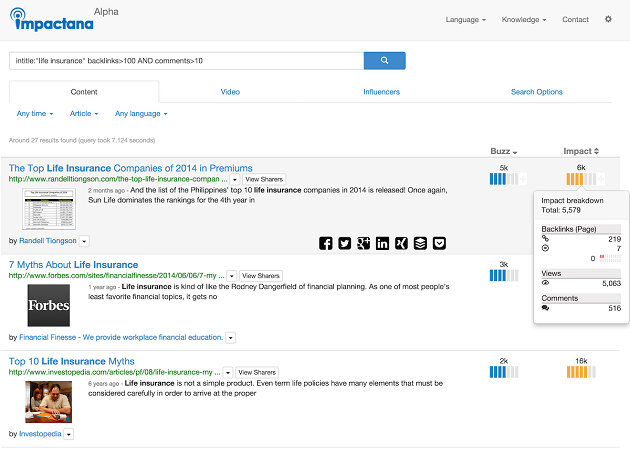Viewport: 630px width, 449px height.
Task: Open the forbes.com URL link
Action: (x=117, y=276)
